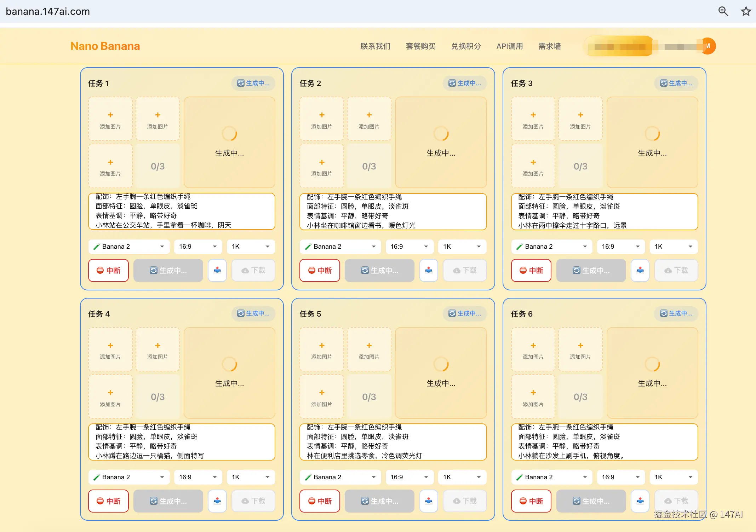Click import tray icon in Task 6

coord(640,501)
